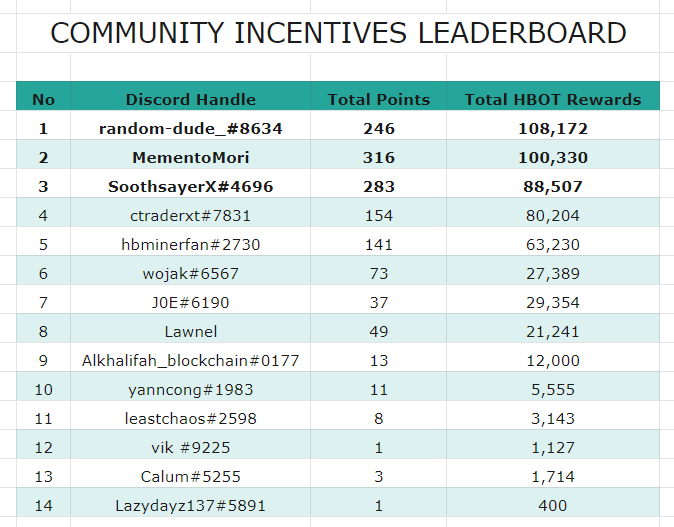The height and width of the screenshot is (527, 674).
Task: Click Lazydayz137's points value 1
Action: pos(379,506)
